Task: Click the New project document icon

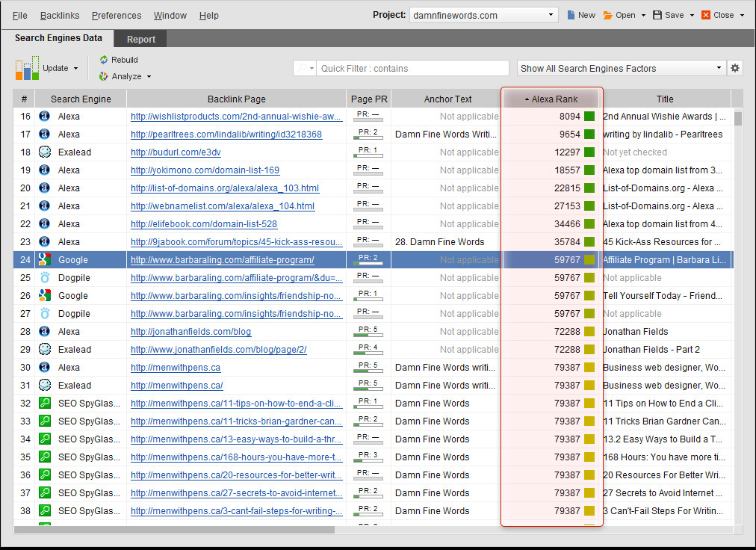Action: [571, 15]
